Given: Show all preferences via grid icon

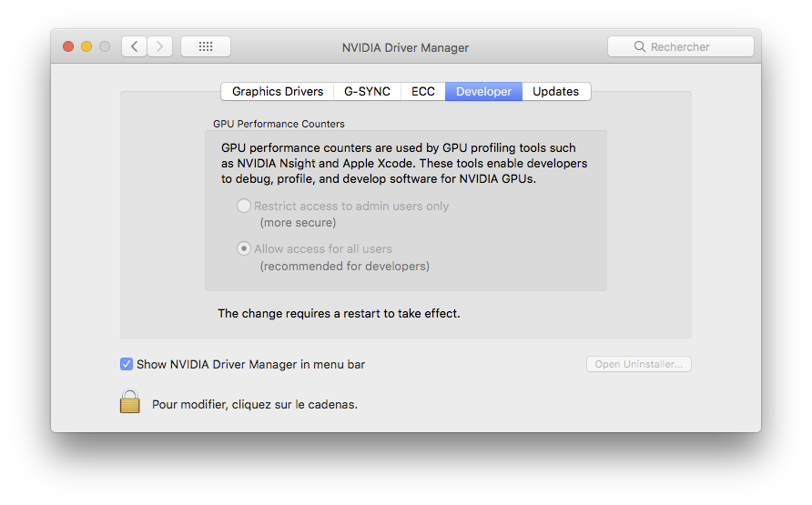Looking at the screenshot, I should 206,46.
